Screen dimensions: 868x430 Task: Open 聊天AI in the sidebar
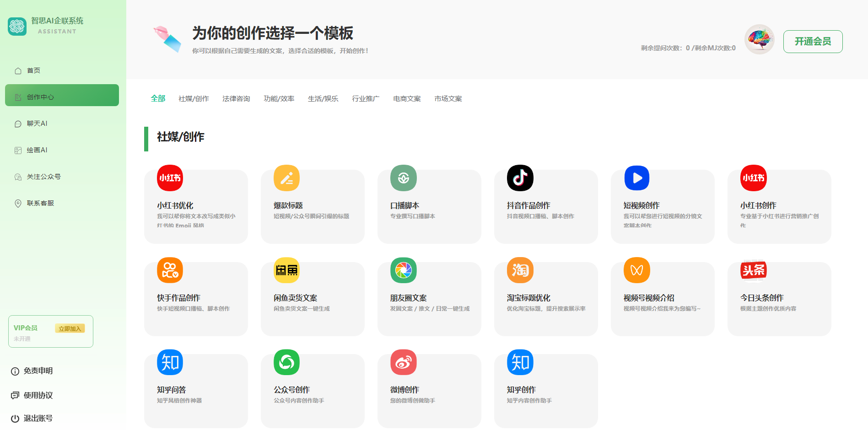[37, 124]
